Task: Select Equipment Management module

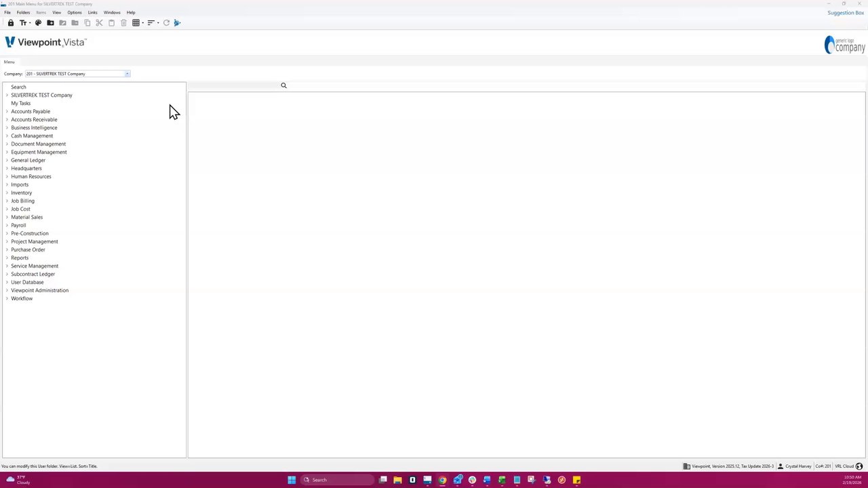Action: tap(39, 152)
